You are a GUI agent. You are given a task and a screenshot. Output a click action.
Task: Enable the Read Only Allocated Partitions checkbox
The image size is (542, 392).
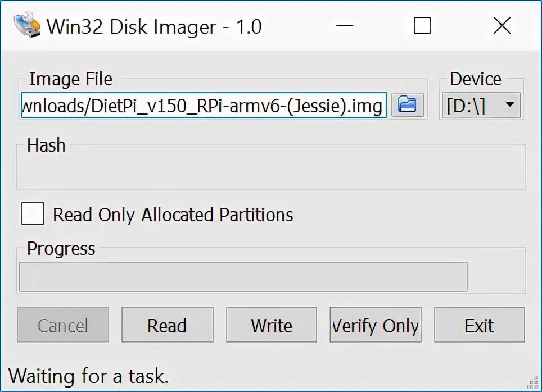coord(33,213)
